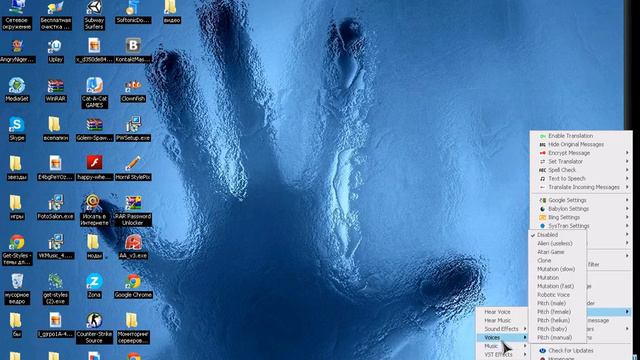Open the Бесплатная очистка shortcut
The width and height of the screenshot is (640, 360).
click(56, 16)
